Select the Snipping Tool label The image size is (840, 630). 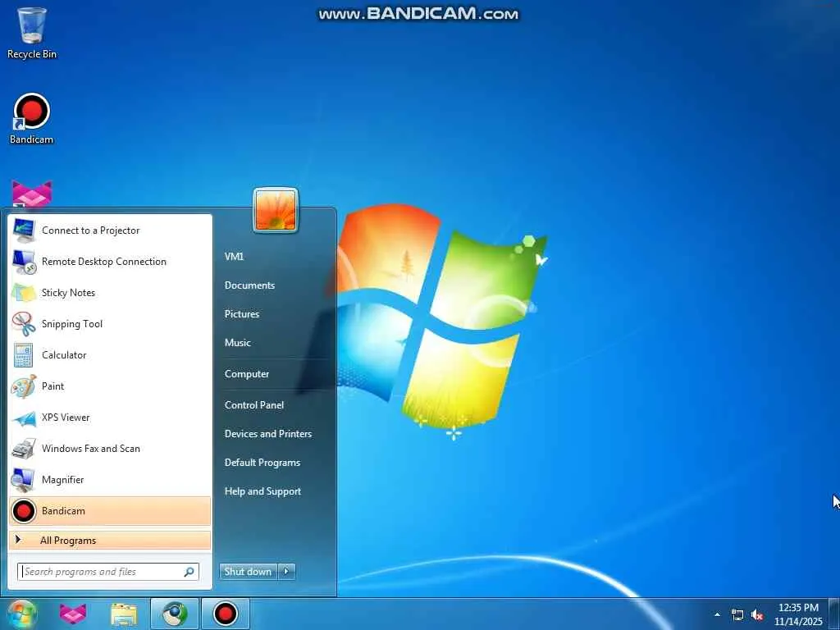72,323
